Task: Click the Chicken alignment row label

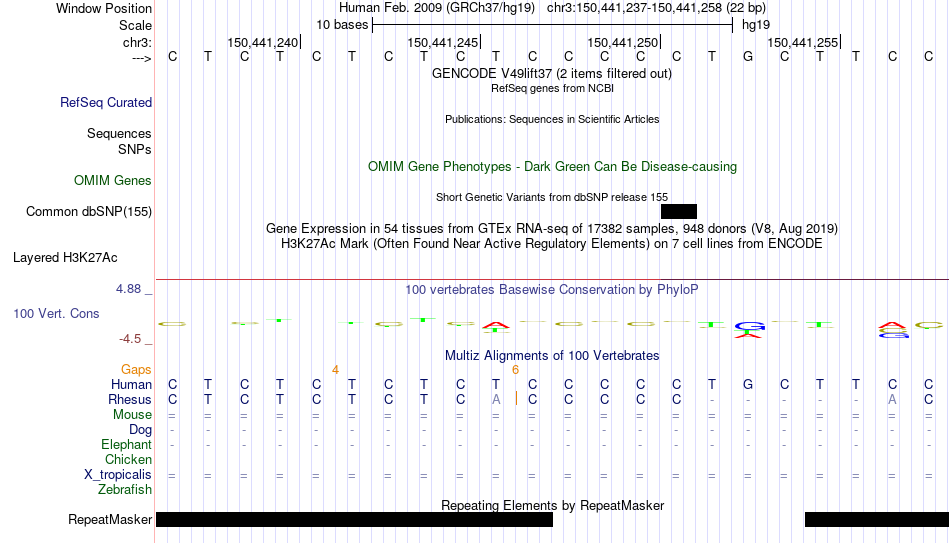Action: tap(128, 460)
